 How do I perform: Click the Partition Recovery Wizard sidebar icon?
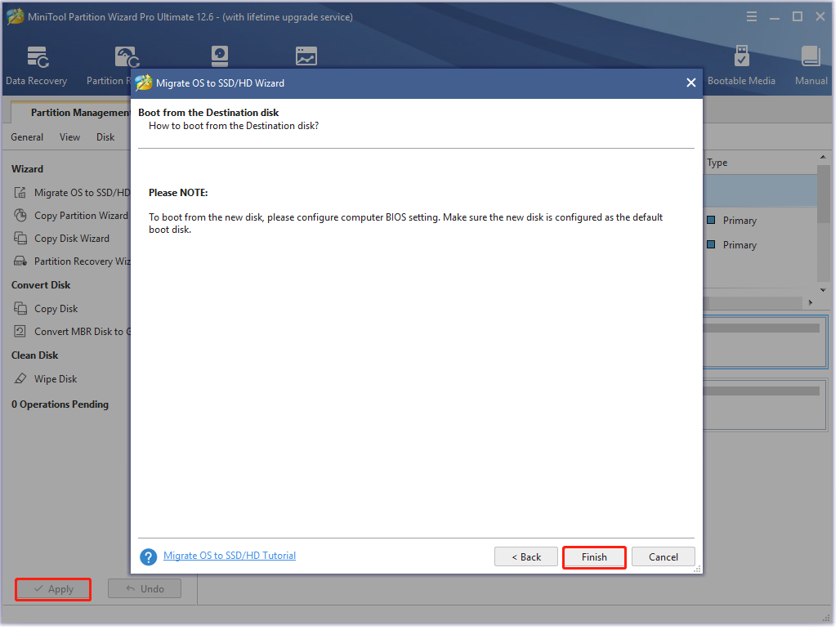(20, 262)
